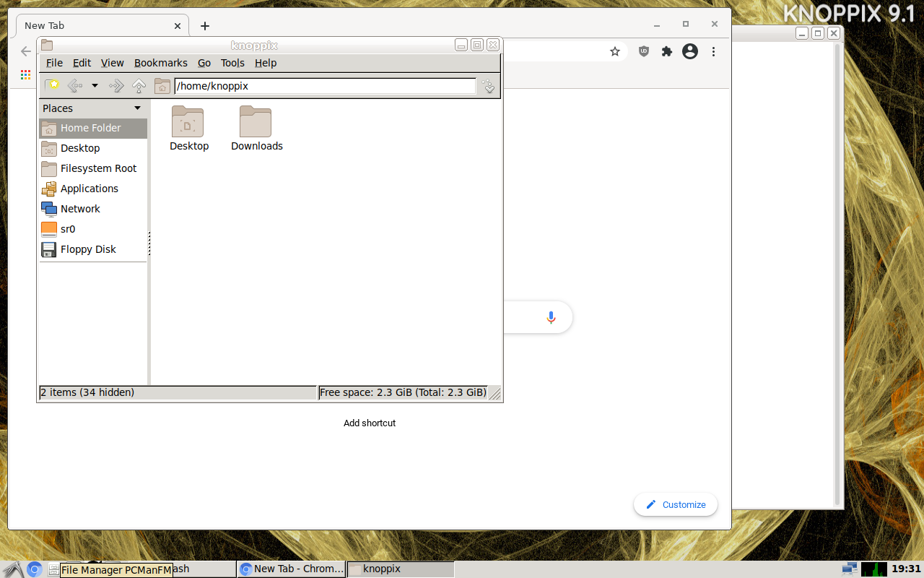Open the uBlock shield extension in Chrome

pyautogui.click(x=644, y=51)
